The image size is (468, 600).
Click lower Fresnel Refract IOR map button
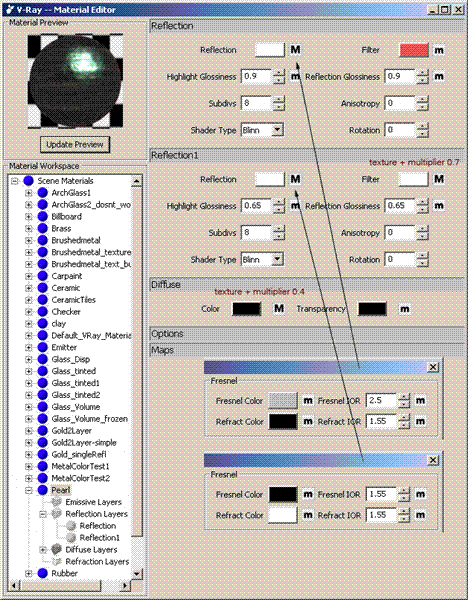coord(420,515)
